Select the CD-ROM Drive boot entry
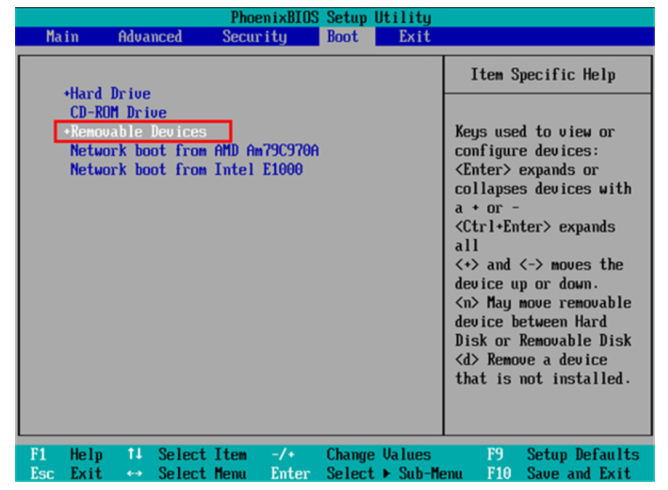Image resolution: width=668 pixels, height=490 pixels. point(118,113)
